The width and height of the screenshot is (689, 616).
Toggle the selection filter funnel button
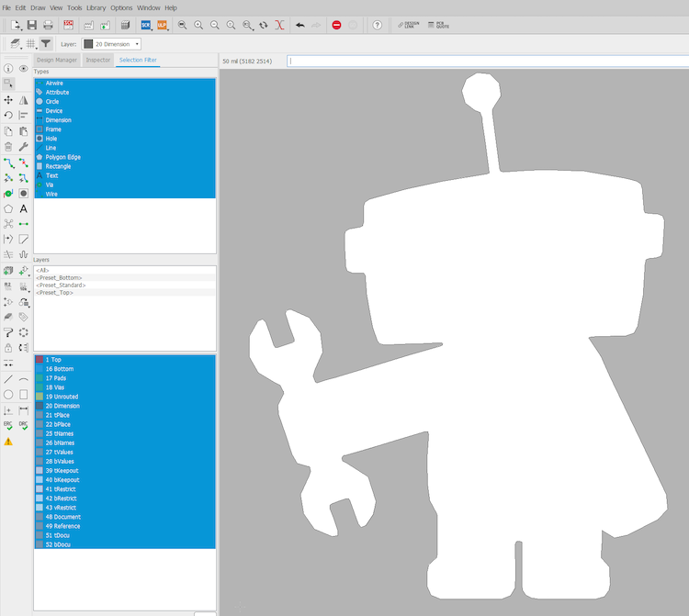point(45,43)
